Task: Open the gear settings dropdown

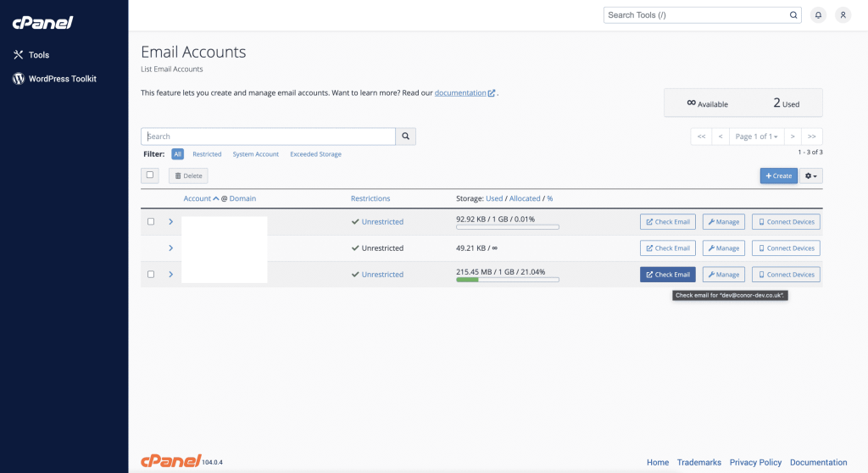Action: 811,175
